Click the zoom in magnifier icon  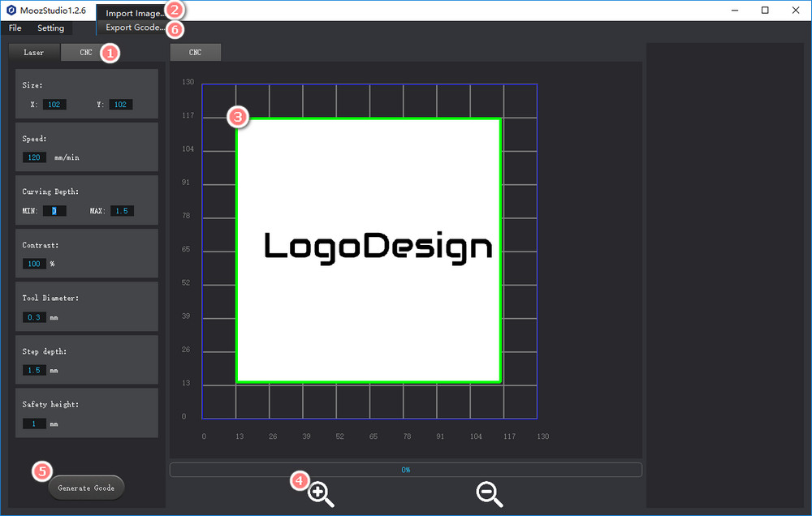point(322,493)
